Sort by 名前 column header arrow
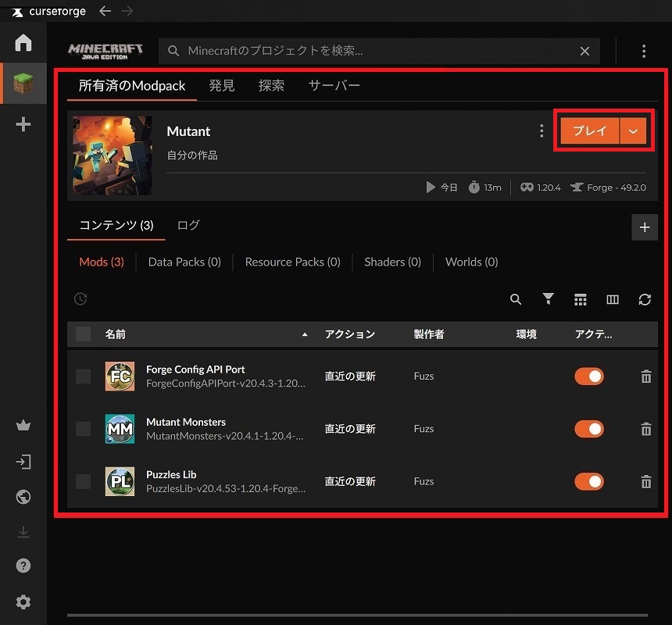This screenshot has width=672, height=625. [305, 334]
